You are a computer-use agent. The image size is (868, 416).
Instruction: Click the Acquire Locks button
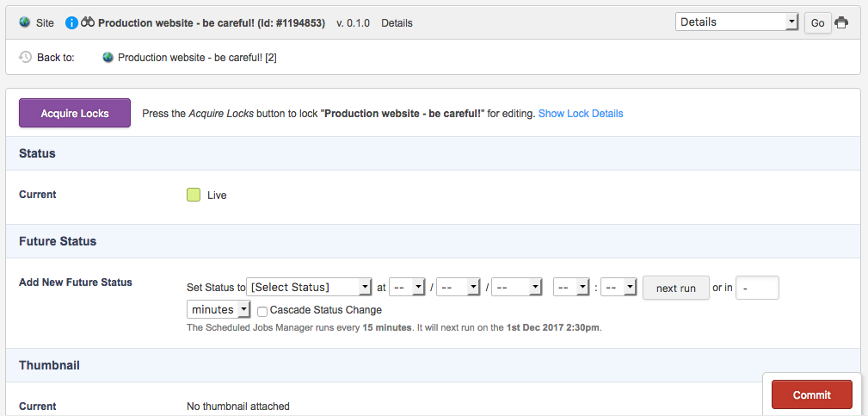[x=75, y=113]
